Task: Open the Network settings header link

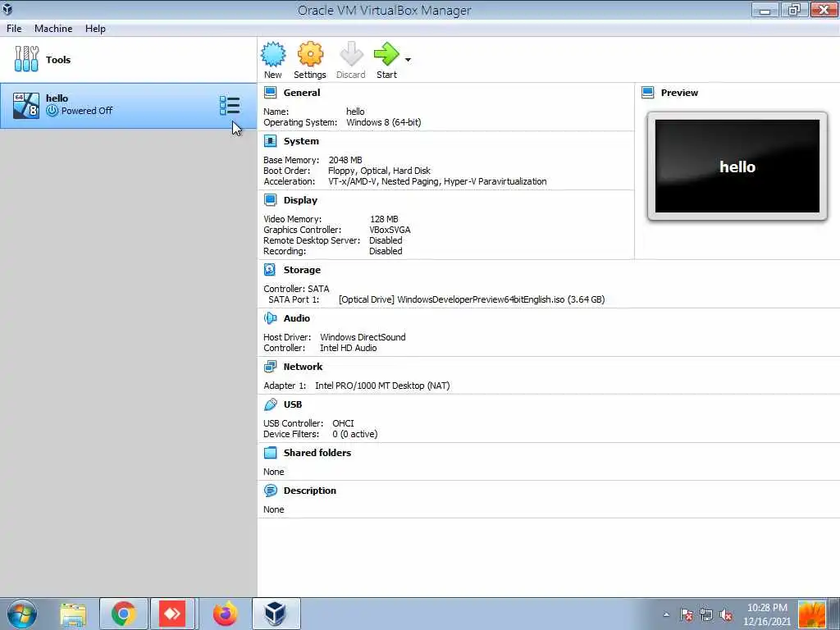Action: 303,367
